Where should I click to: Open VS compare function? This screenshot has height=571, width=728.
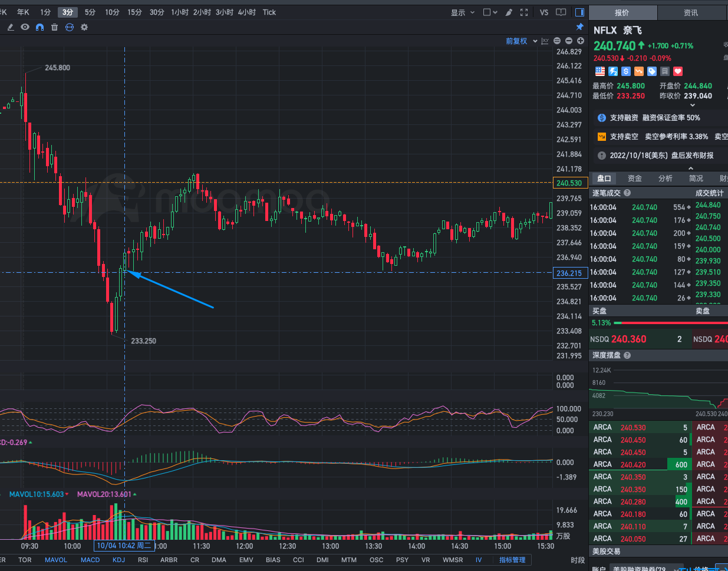point(543,12)
